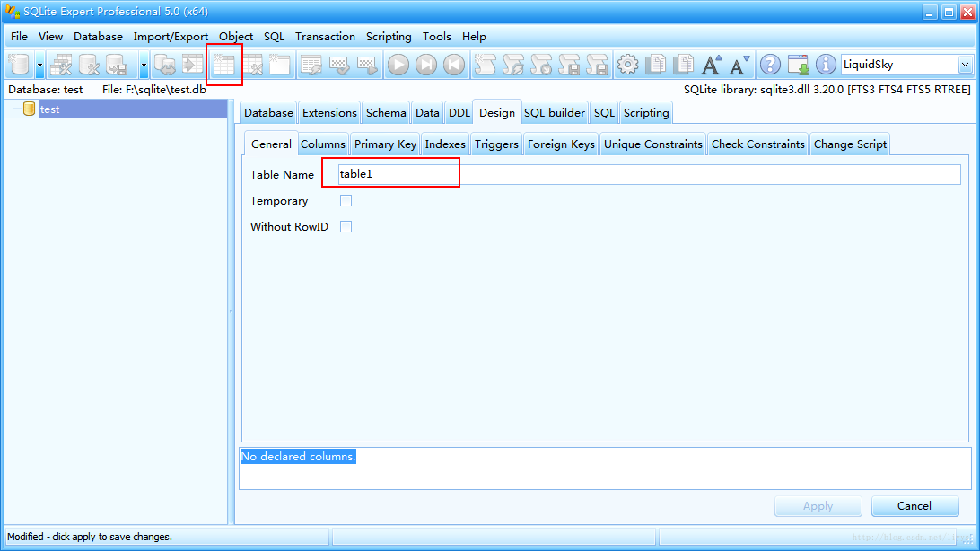Open the View menu

(x=50, y=36)
